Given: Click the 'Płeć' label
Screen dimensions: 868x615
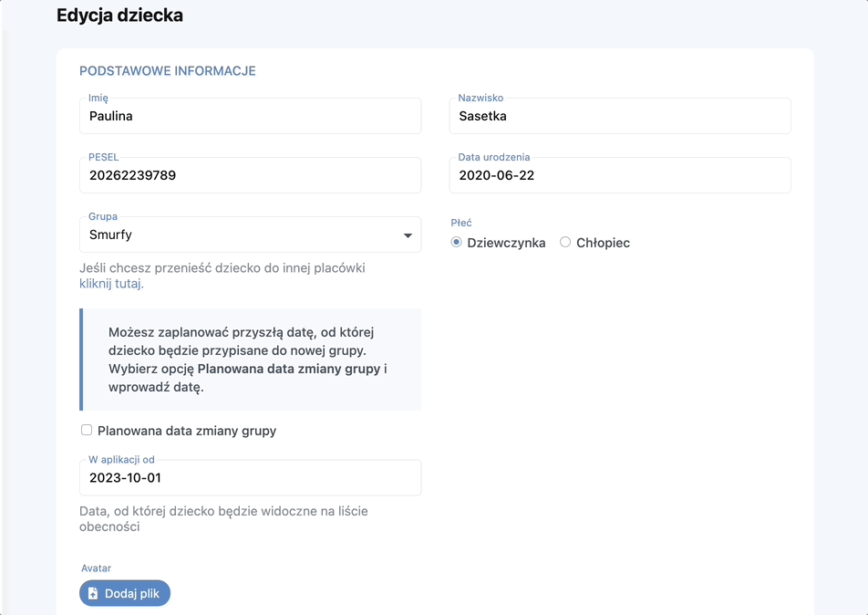Looking at the screenshot, I should (x=461, y=223).
